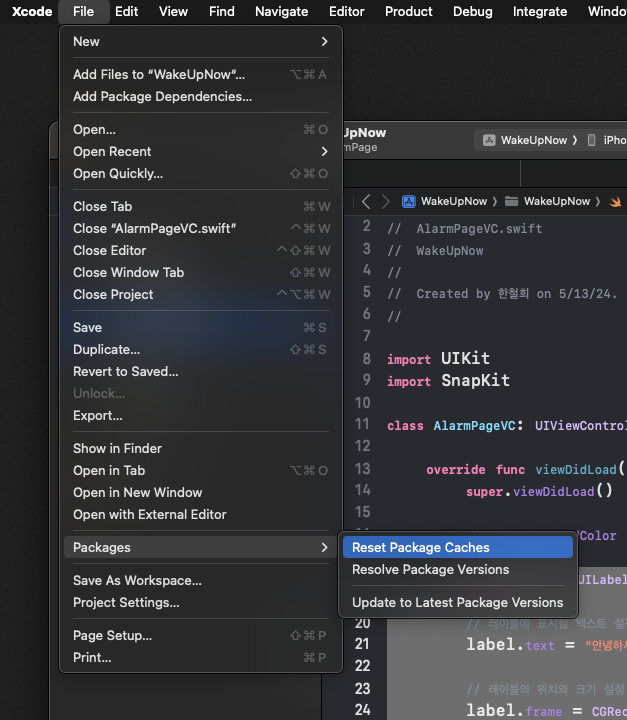Image resolution: width=627 pixels, height=720 pixels.
Task: Choose Revert to Saved…
Action: [201, 371]
